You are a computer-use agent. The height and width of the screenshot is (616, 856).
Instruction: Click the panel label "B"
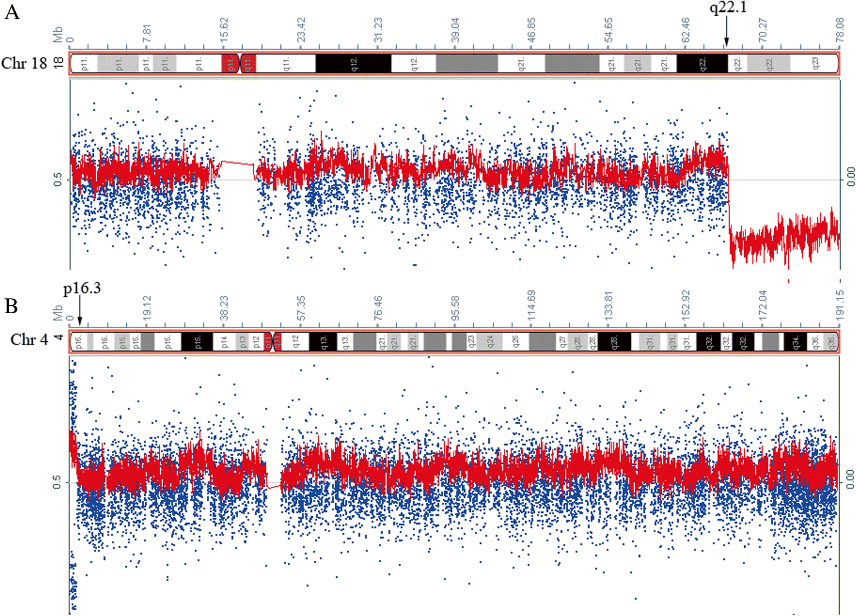tap(11, 306)
